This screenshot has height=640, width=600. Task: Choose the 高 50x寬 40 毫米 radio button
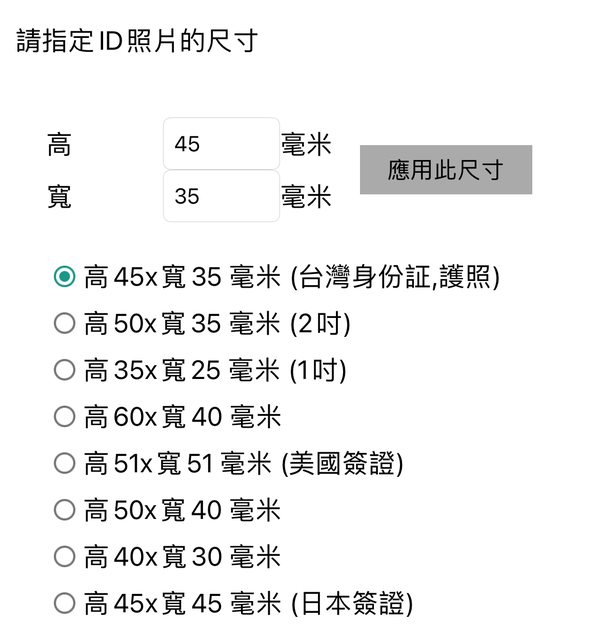tap(64, 510)
